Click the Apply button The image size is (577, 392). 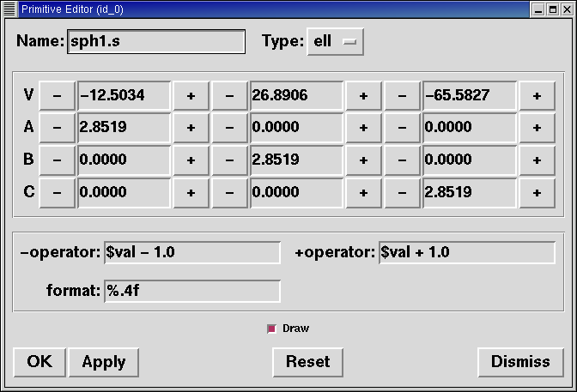click(104, 362)
